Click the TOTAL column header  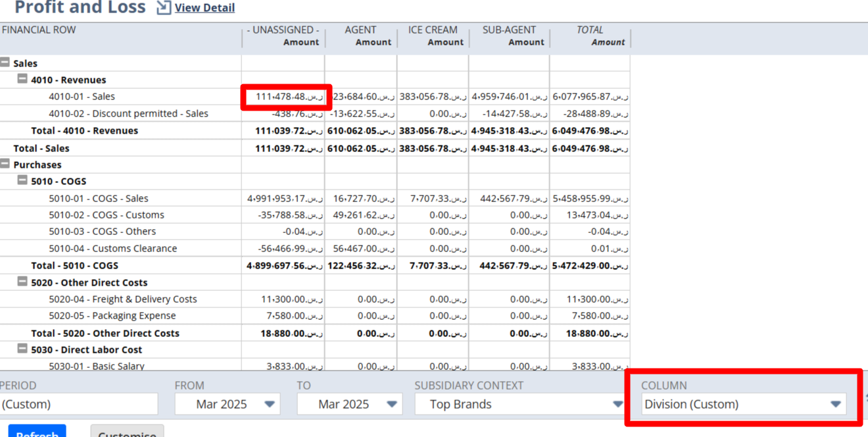tap(590, 30)
